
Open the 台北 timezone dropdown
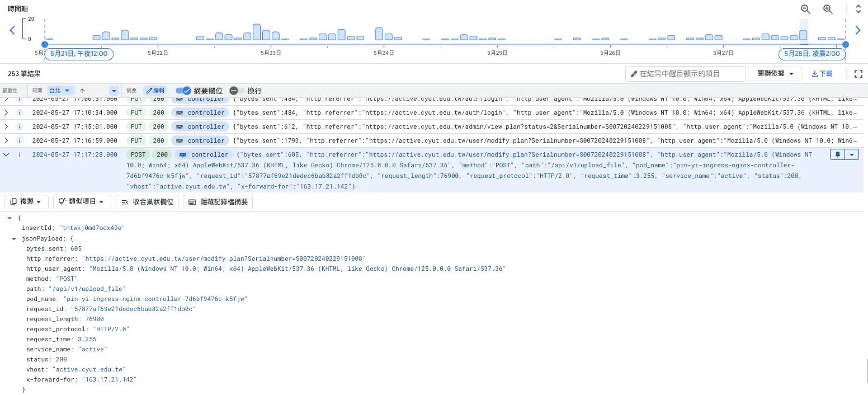click(x=60, y=91)
